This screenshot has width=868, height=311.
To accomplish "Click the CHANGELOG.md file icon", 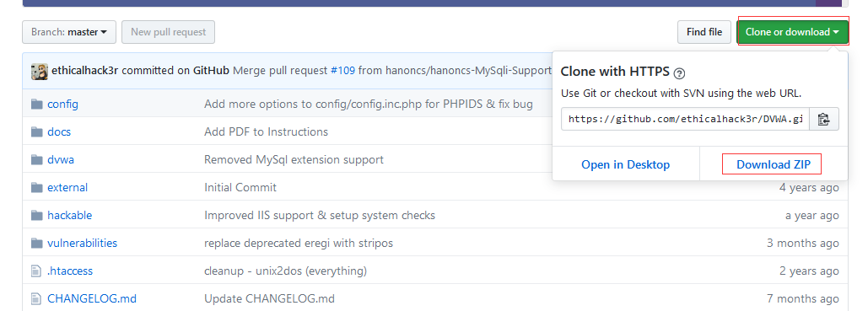I will [36, 299].
